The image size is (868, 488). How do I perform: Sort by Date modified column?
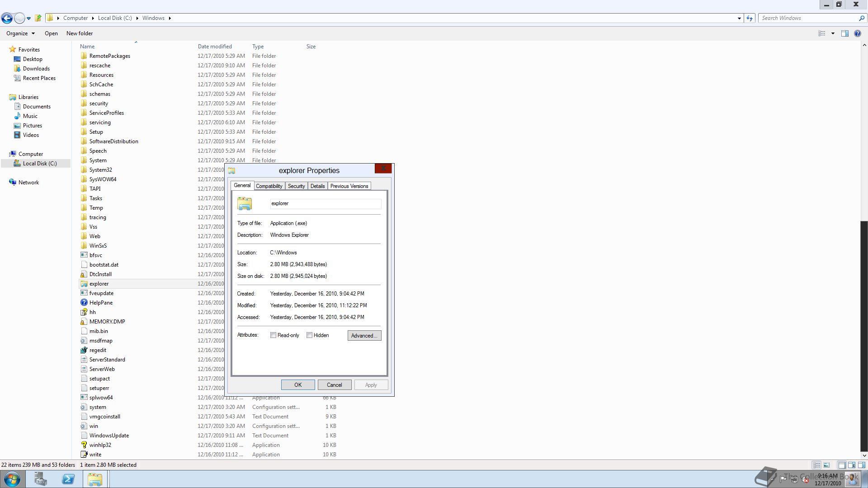tap(215, 47)
